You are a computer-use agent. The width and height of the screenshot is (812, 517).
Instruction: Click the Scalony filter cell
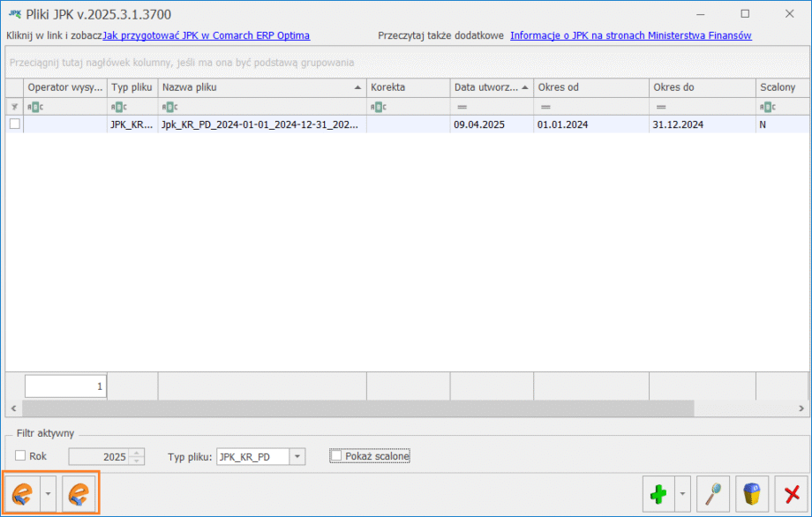coord(782,107)
